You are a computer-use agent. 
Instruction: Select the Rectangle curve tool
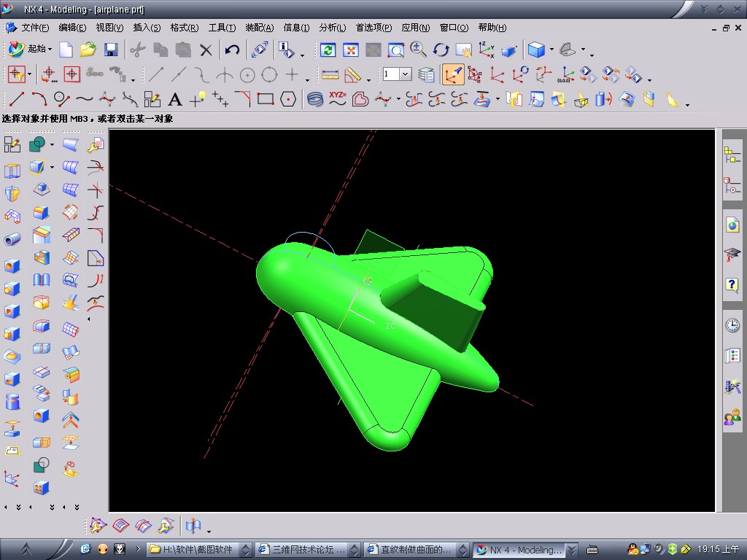click(x=266, y=99)
